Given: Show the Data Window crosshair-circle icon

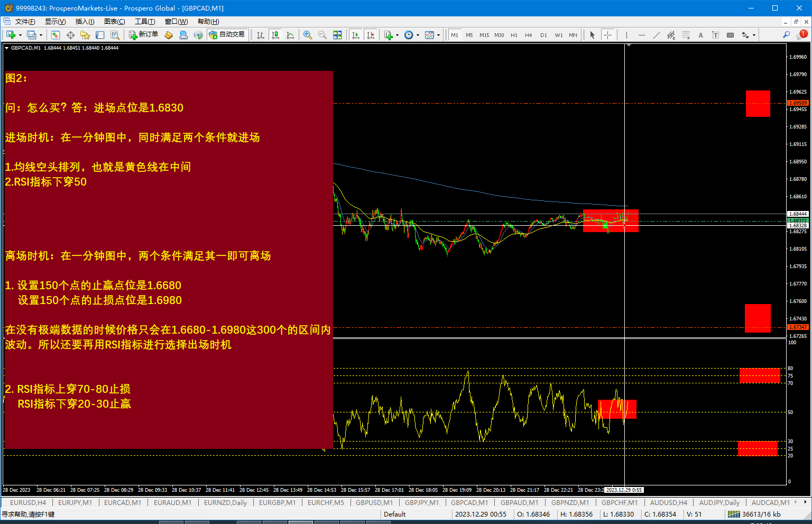Looking at the screenshot, I should [x=70, y=35].
